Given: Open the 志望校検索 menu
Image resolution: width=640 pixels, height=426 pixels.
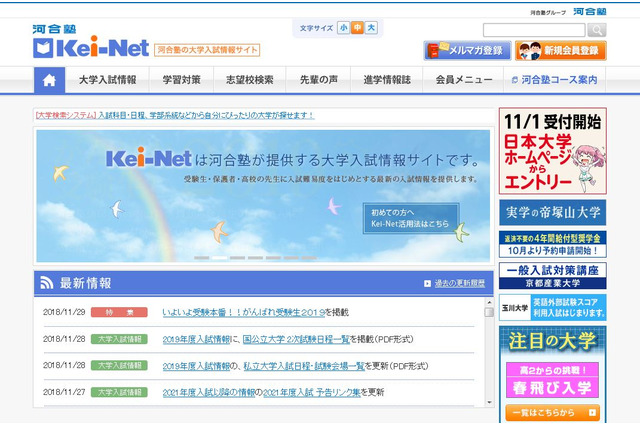Looking at the screenshot, I should tap(250, 80).
